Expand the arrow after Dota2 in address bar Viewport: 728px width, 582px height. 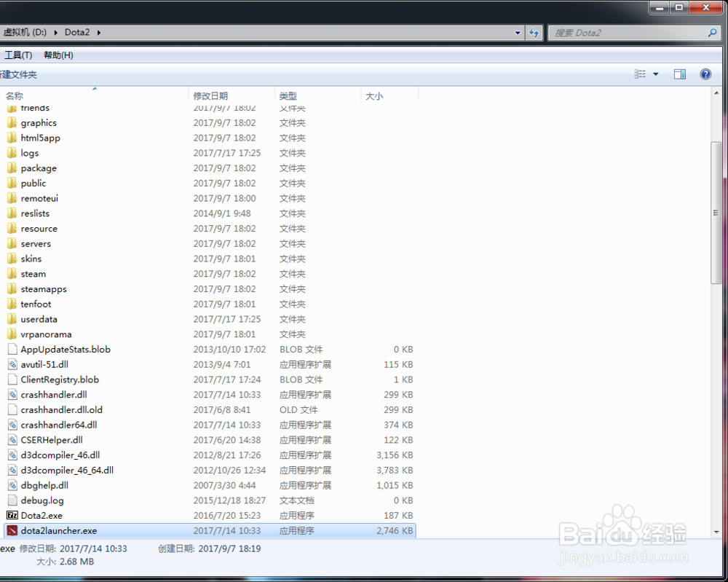pos(99,33)
